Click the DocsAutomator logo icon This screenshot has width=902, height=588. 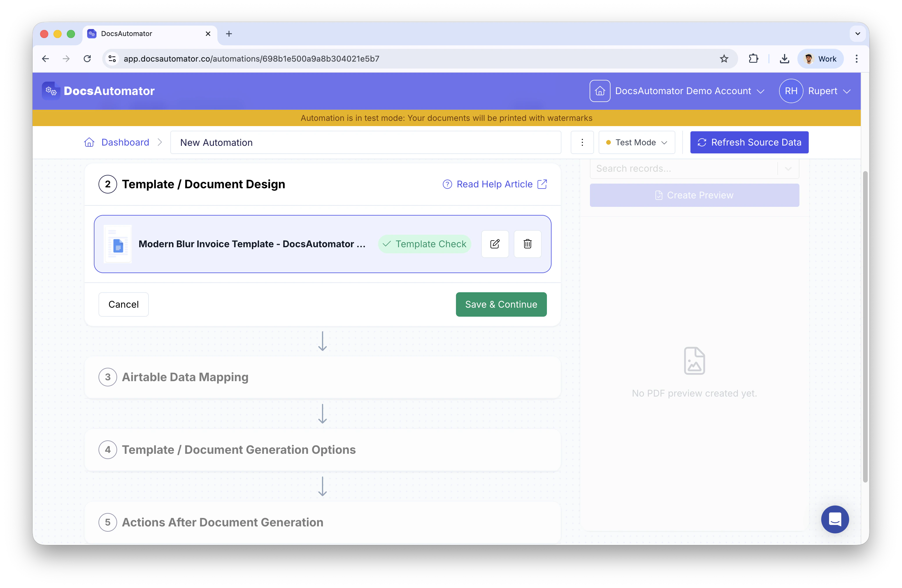point(51,91)
